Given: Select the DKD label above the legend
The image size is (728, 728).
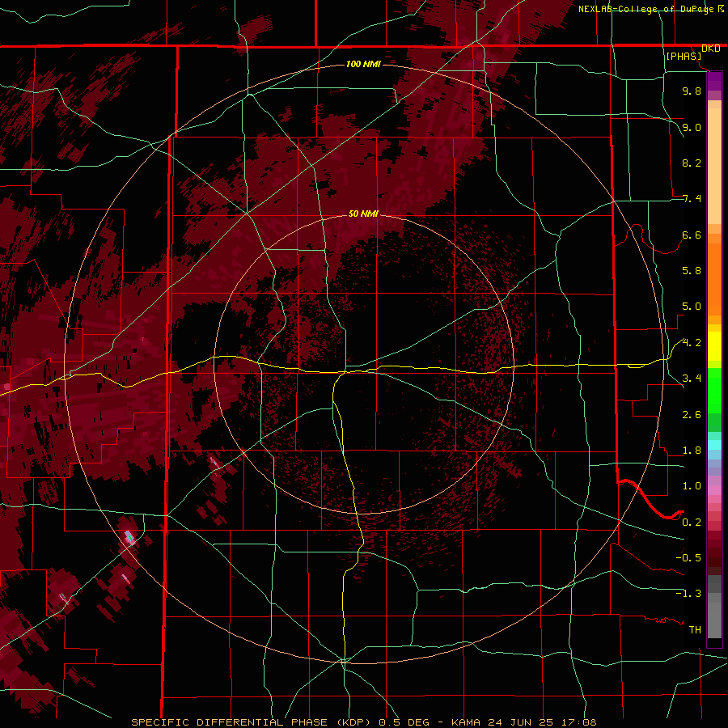Looking at the screenshot, I should [x=711, y=49].
